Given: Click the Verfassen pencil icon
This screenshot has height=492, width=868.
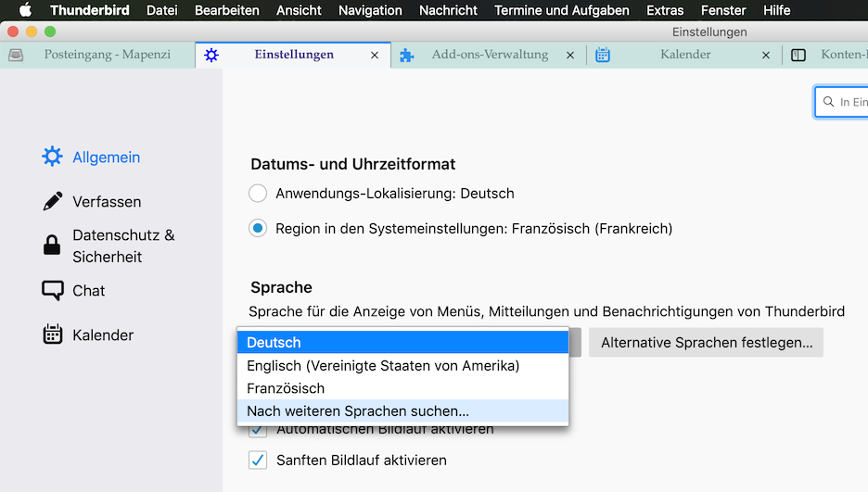Looking at the screenshot, I should pyautogui.click(x=53, y=201).
